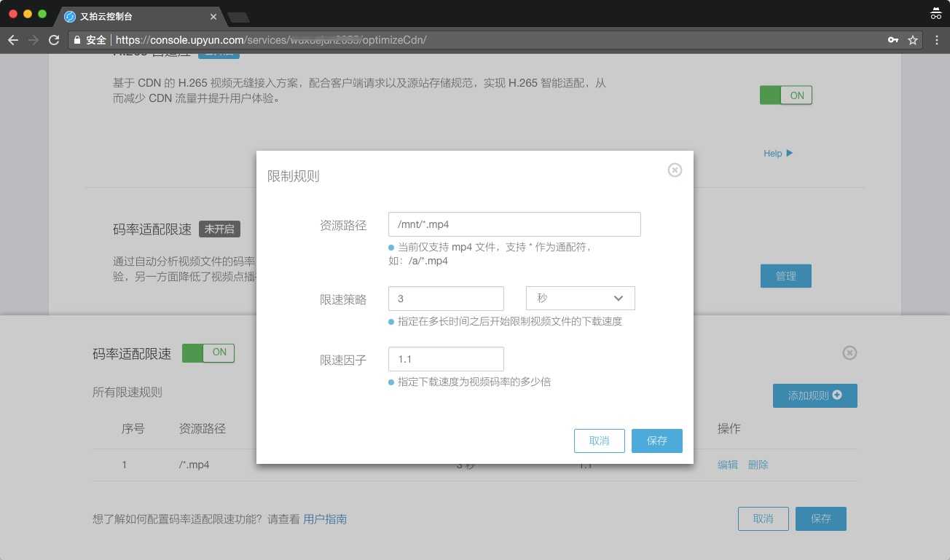
Task: Click 取消 in the 限制规则 dialog
Action: tap(599, 441)
